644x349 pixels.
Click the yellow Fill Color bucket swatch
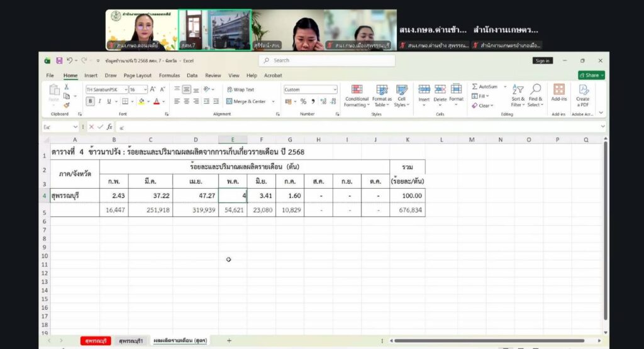point(141,101)
